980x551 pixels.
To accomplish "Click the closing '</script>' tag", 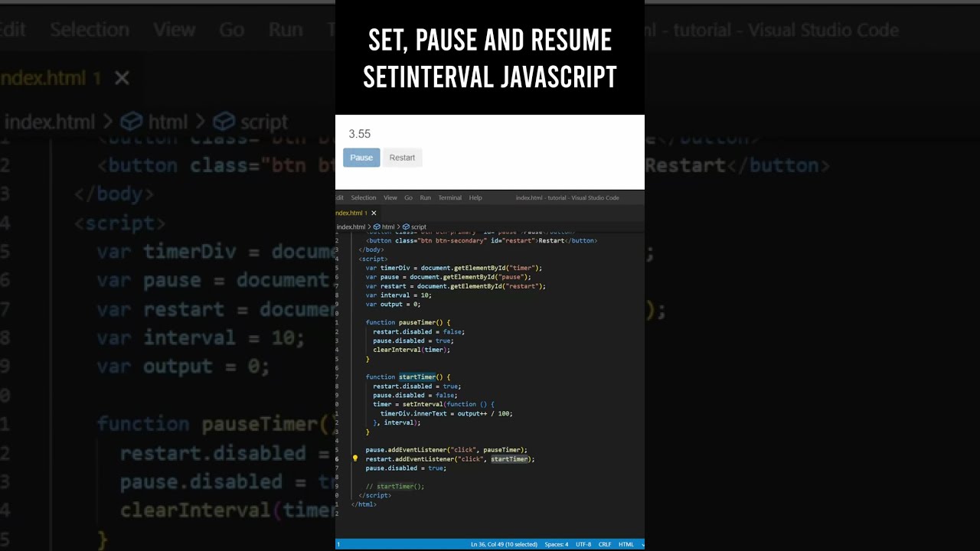I will pos(375,496).
